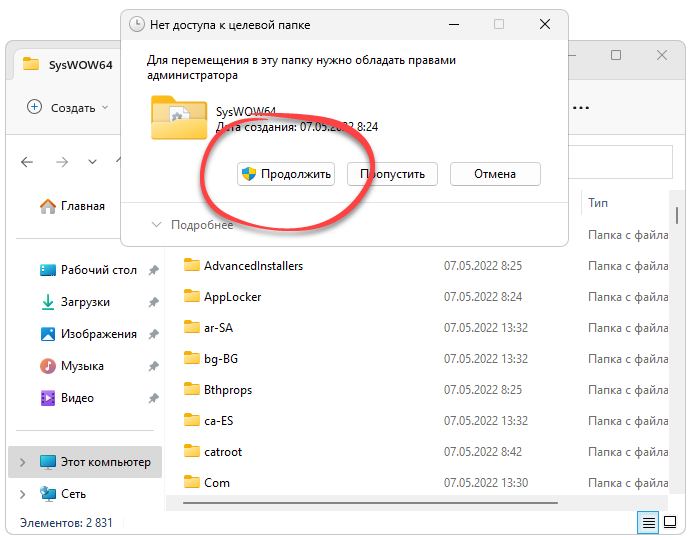The height and width of the screenshot is (540, 689).
Task: Open the SysWOW64 Explorer tab
Action: tap(68, 65)
